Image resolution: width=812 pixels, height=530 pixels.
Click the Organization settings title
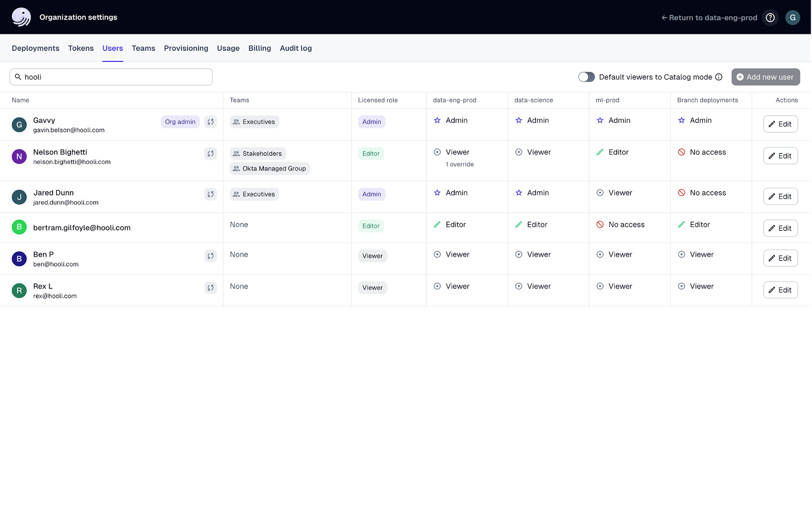tap(79, 17)
